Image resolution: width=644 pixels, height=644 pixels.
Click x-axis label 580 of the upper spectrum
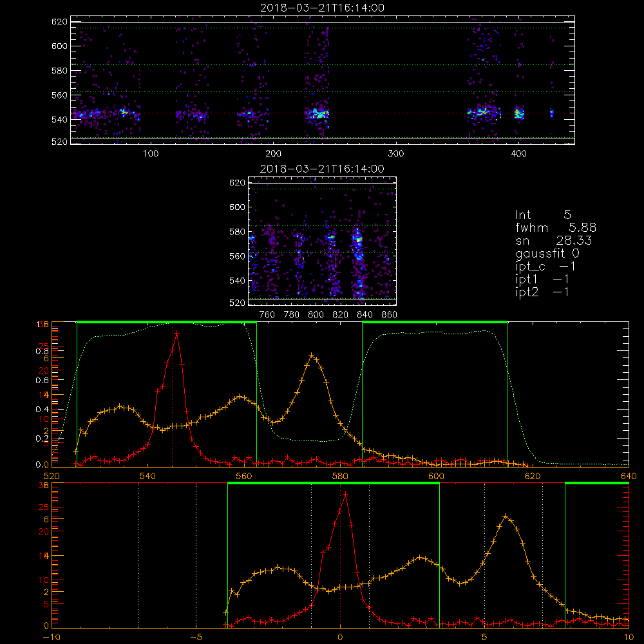coord(340,476)
